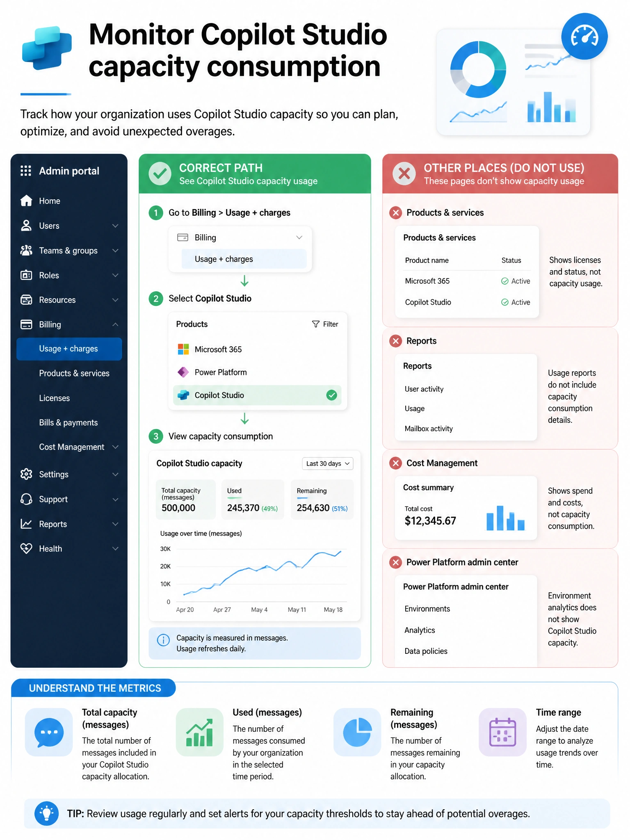Expand the Roles chevron
The image size is (630, 840).
[x=116, y=275]
